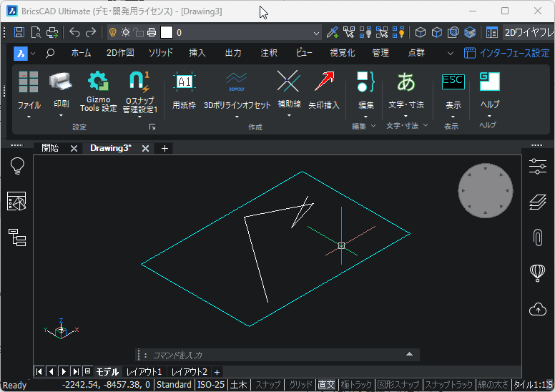
Task: Click インターフェース設定 button
Action: [x=507, y=53]
